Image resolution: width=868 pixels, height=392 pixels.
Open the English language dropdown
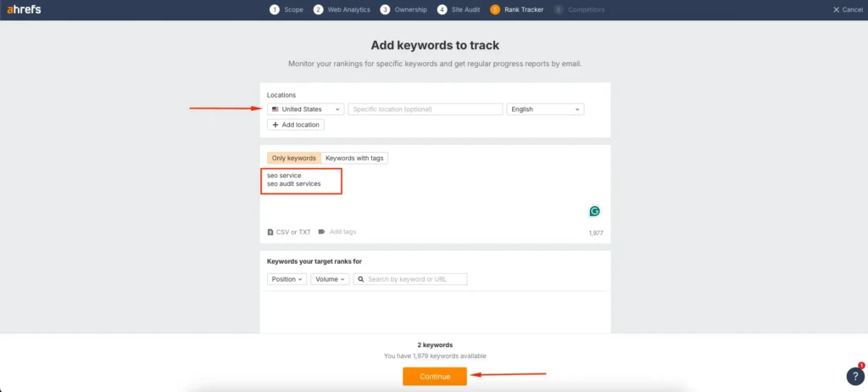[x=545, y=109]
